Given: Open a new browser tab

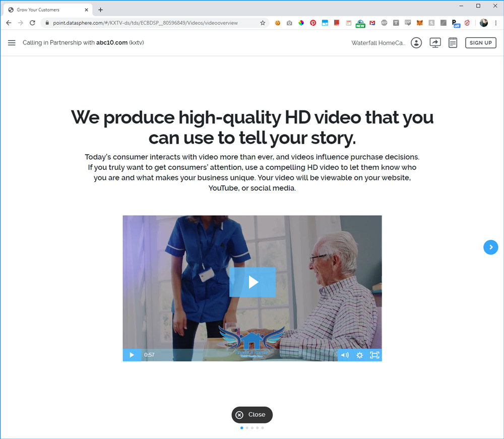Looking at the screenshot, I should pos(100,10).
